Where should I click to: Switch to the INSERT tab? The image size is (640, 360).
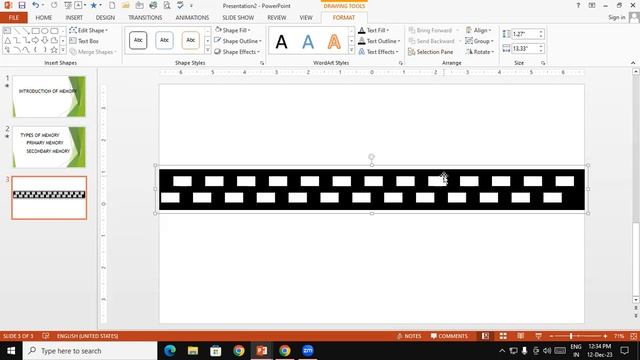tap(74, 18)
